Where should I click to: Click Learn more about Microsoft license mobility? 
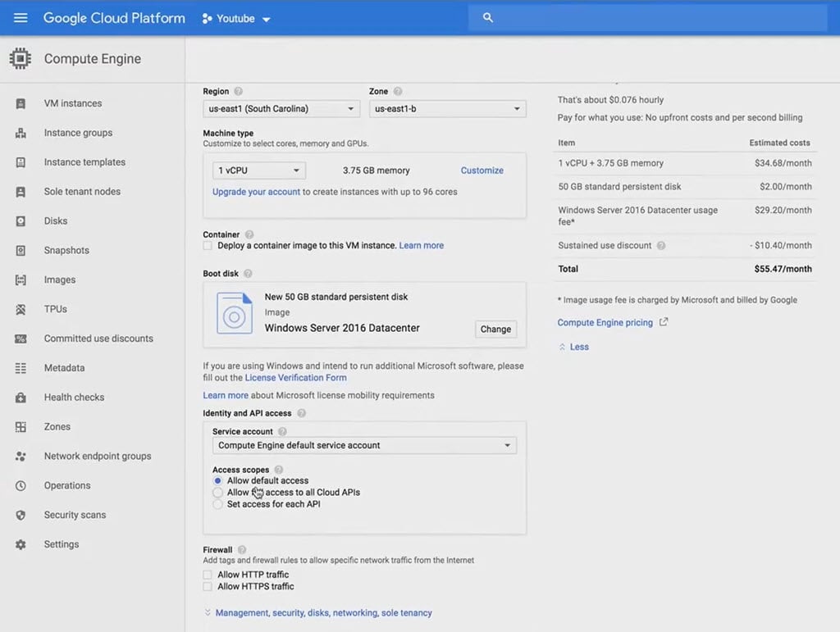[226, 395]
